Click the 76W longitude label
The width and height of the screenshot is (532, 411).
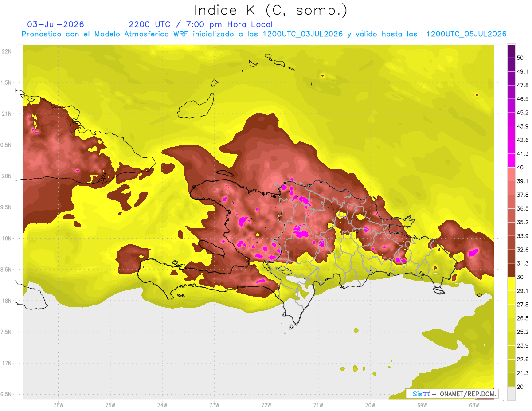(x=58, y=405)
